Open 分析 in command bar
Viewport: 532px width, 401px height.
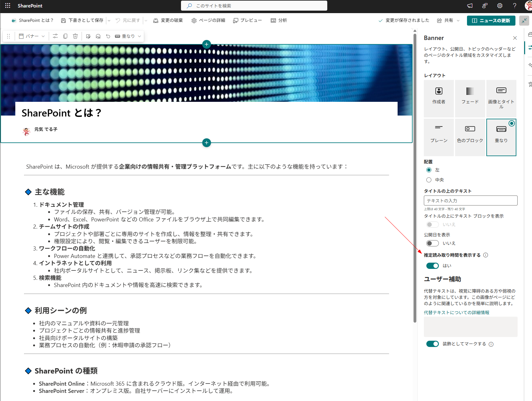click(279, 21)
